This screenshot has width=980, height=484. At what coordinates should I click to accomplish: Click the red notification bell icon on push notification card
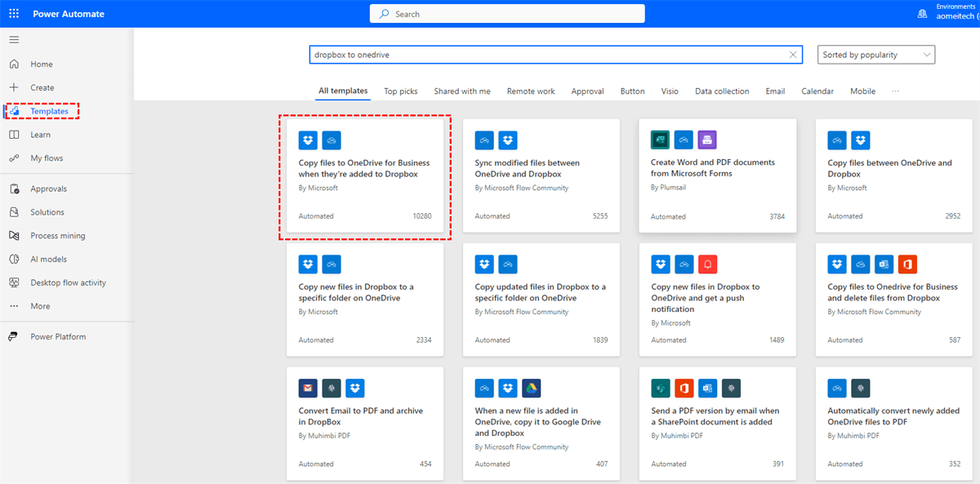(707, 264)
